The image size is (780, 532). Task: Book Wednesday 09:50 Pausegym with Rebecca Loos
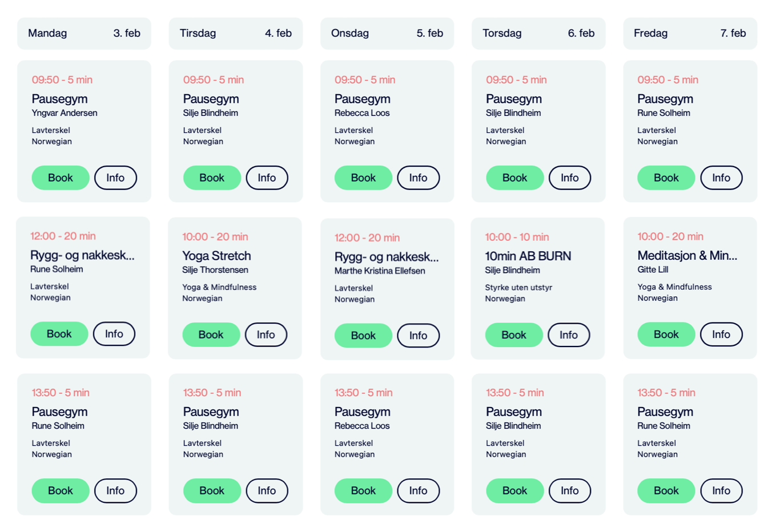[x=363, y=178]
